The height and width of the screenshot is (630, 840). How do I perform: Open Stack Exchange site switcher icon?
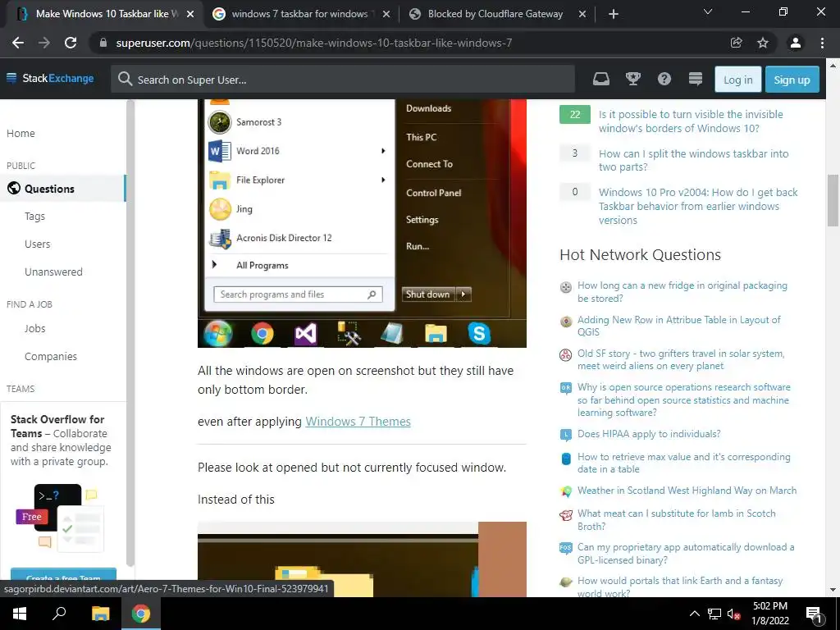(696, 80)
